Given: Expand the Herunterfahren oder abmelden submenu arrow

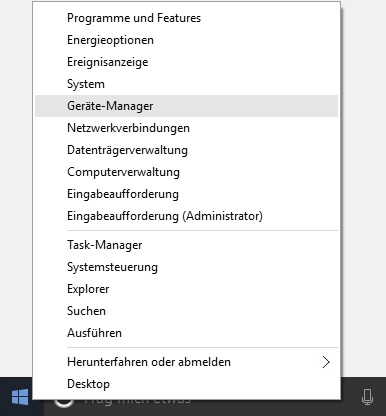Looking at the screenshot, I should pyautogui.click(x=326, y=362).
